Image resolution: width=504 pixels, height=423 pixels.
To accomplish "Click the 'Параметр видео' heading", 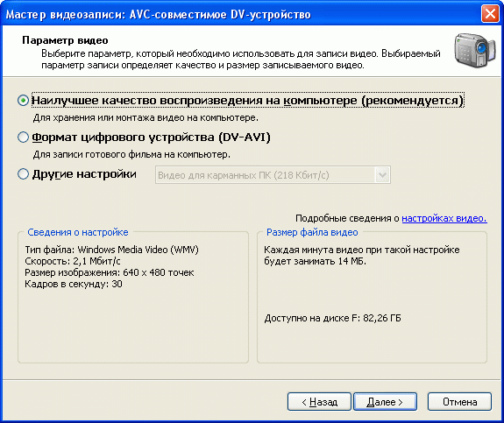I will (65, 40).
